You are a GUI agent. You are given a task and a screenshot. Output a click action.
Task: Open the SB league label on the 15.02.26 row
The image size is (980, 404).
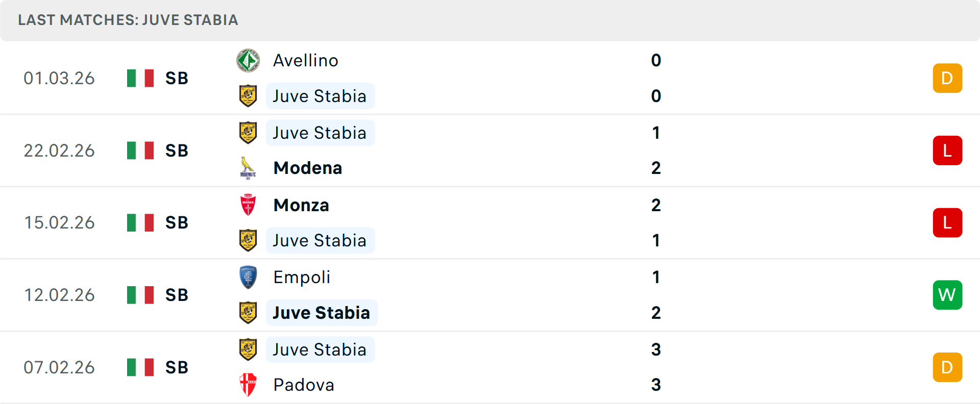[176, 222]
